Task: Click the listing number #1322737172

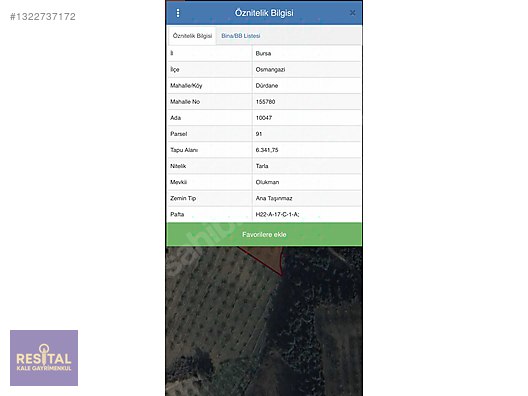Action: pyautogui.click(x=43, y=16)
